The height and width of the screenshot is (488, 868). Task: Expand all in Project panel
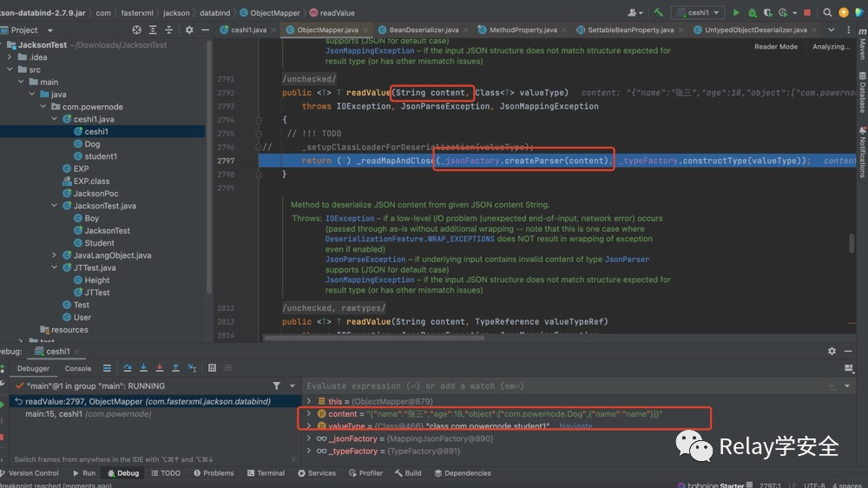pos(153,30)
